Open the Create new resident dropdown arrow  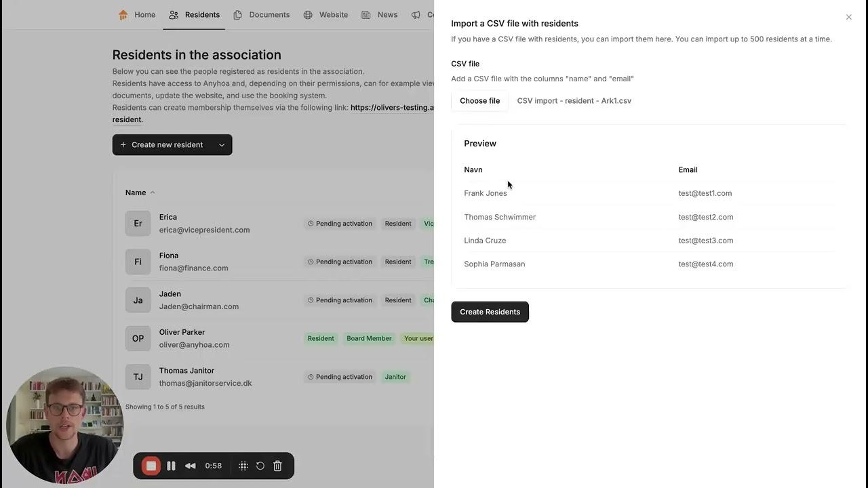pyautogui.click(x=221, y=144)
